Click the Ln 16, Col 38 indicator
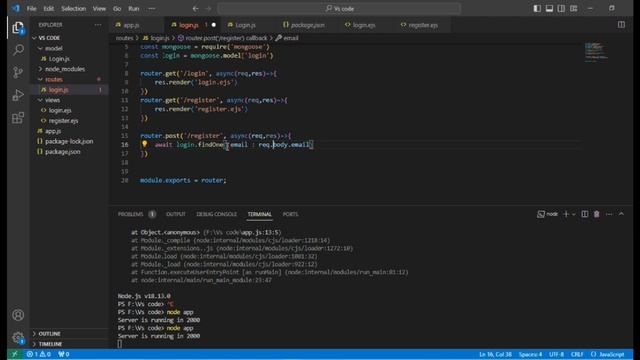640x360 pixels. pyautogui.click(x=495, y=354)
